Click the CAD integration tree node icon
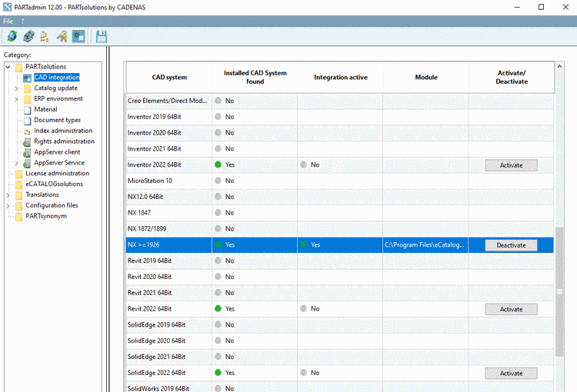Image resolution: width=577 pixels, height=392 pixels. (27, 78)
